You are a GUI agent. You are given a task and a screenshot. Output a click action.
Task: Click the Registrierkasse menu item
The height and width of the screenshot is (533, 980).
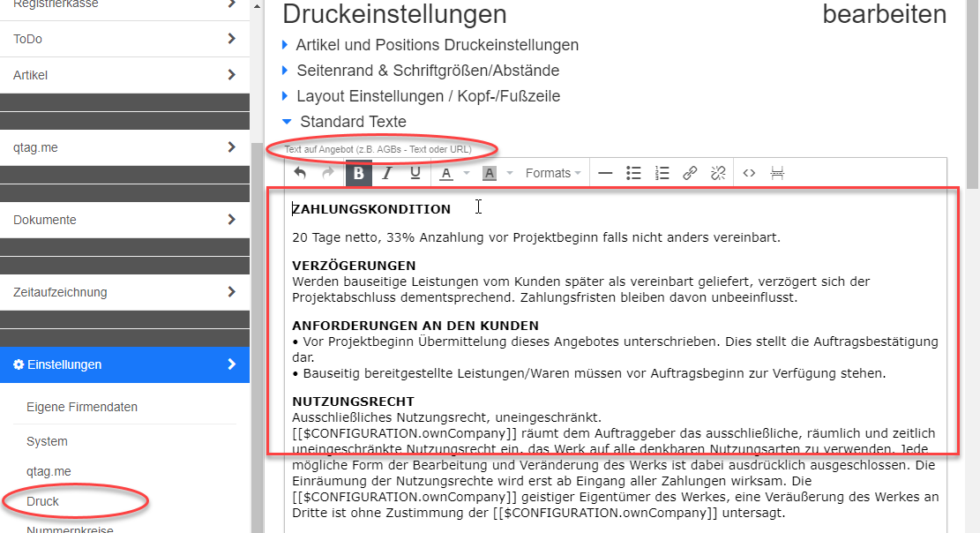click(125, 5)
